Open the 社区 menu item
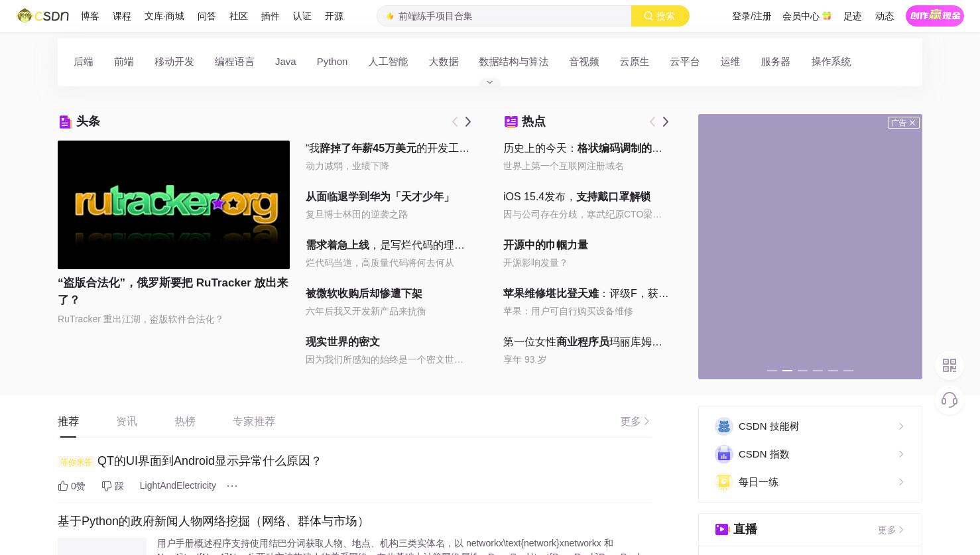 239,16
